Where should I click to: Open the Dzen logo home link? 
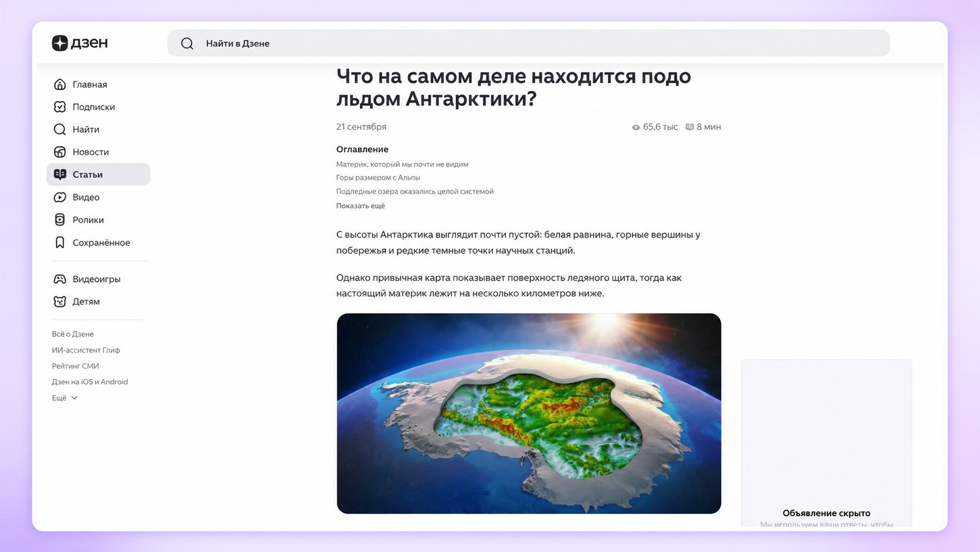click(x=80, y=43)
